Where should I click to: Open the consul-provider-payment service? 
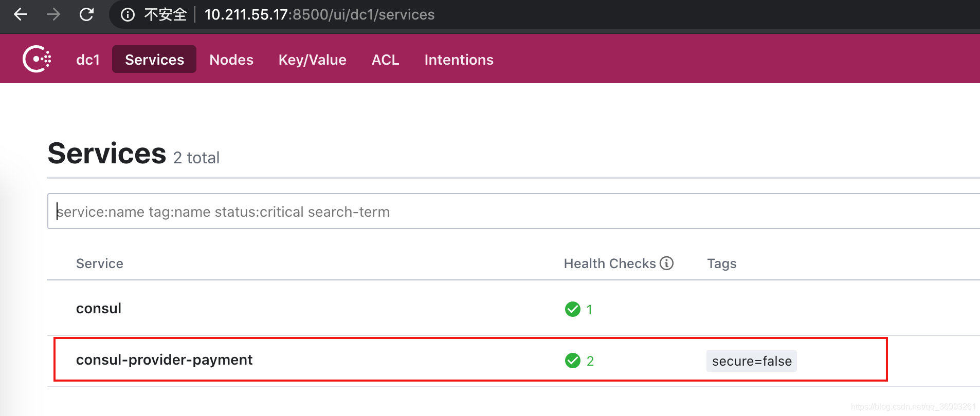click(164, 360)
